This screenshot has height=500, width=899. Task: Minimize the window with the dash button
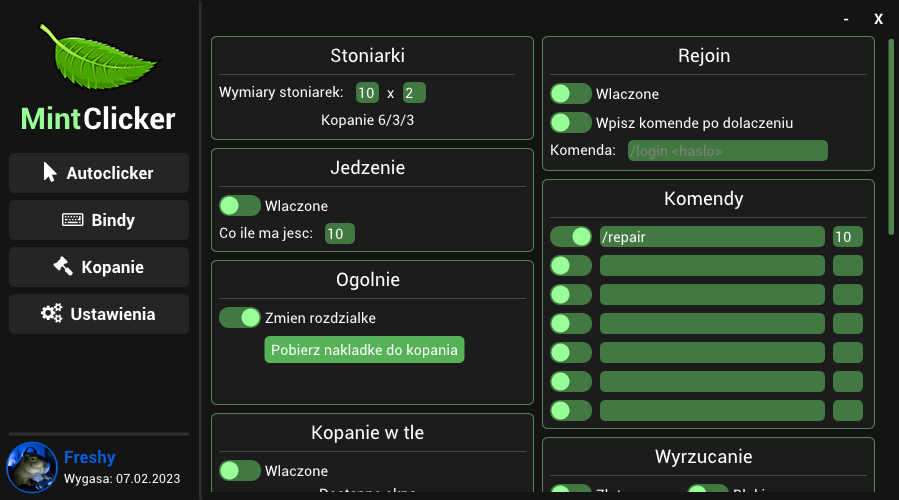[846, 19]
